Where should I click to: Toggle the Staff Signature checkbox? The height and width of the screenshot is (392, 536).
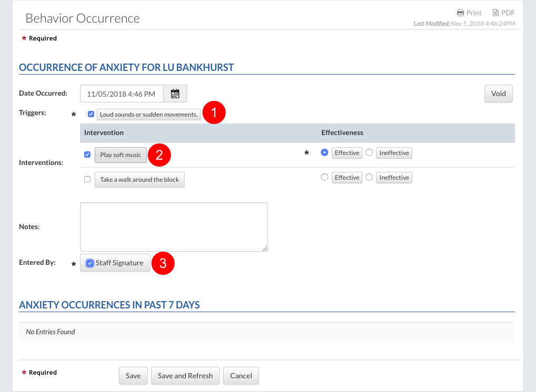click(x=90, y=263)
